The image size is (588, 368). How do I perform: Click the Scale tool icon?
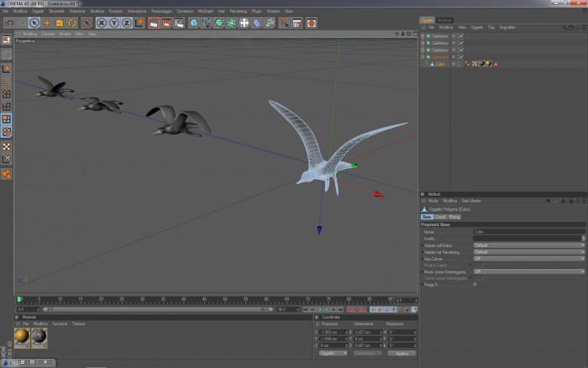tap(60, 23)
